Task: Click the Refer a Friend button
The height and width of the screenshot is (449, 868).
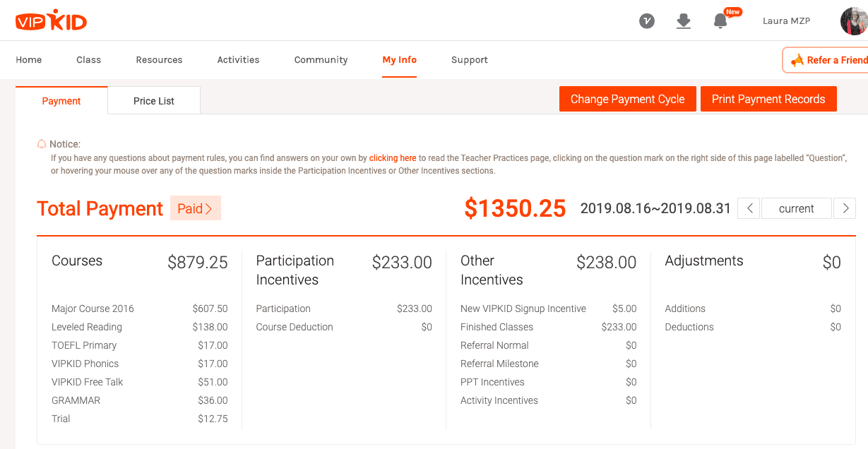Action: click(826, 60)
